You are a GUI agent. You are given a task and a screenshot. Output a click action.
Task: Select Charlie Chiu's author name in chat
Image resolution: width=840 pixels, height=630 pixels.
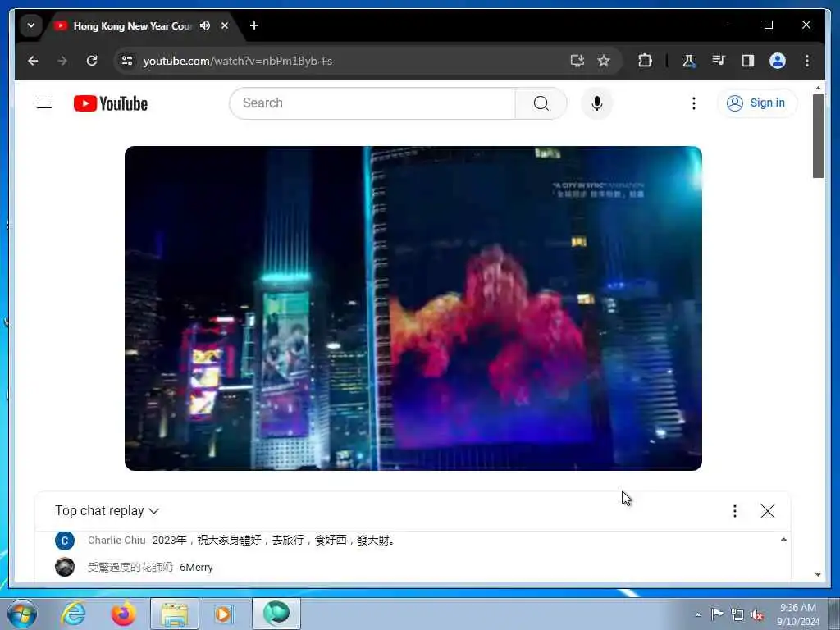point(116,540)
